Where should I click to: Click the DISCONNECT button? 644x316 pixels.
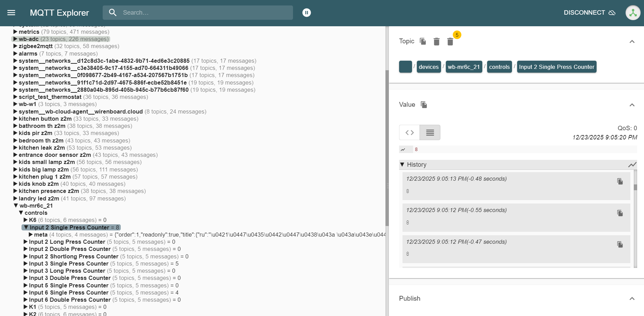pyautogui.click(x=589, y=13)
